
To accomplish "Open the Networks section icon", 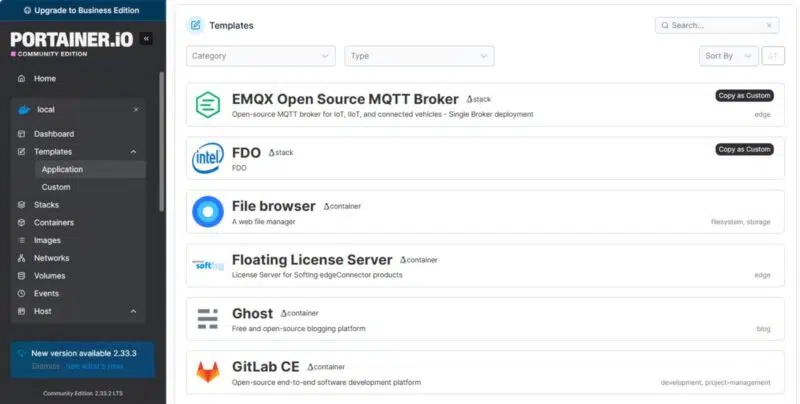I will [x=22, y=258].
